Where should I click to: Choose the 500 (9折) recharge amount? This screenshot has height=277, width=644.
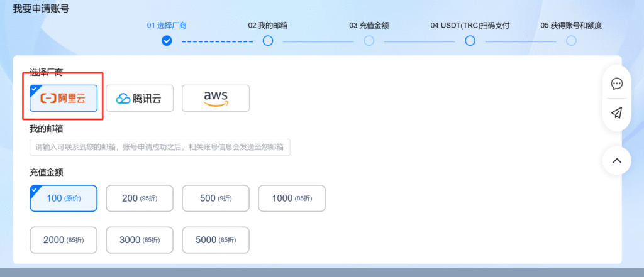[x=216, y=198]
